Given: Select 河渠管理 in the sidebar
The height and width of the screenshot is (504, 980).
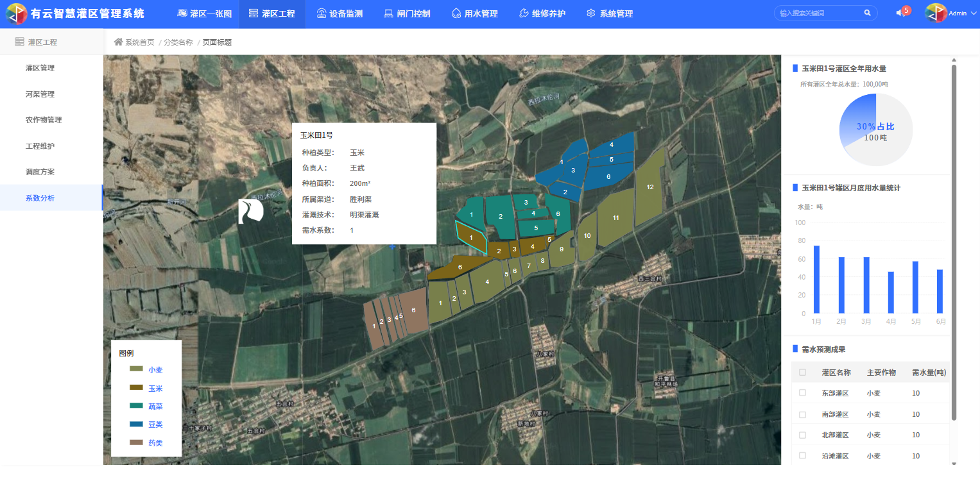Looking at the screenshot, I should [40, 94].
